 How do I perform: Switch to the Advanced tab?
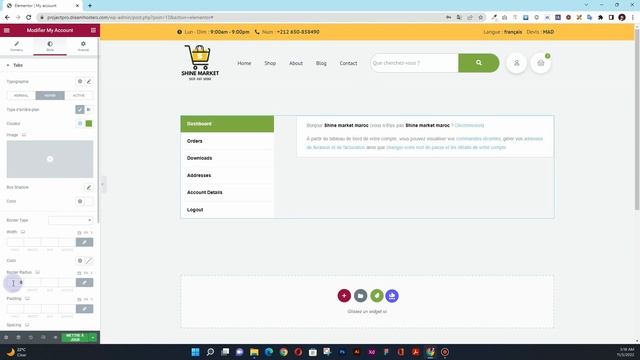pos(83,46)
